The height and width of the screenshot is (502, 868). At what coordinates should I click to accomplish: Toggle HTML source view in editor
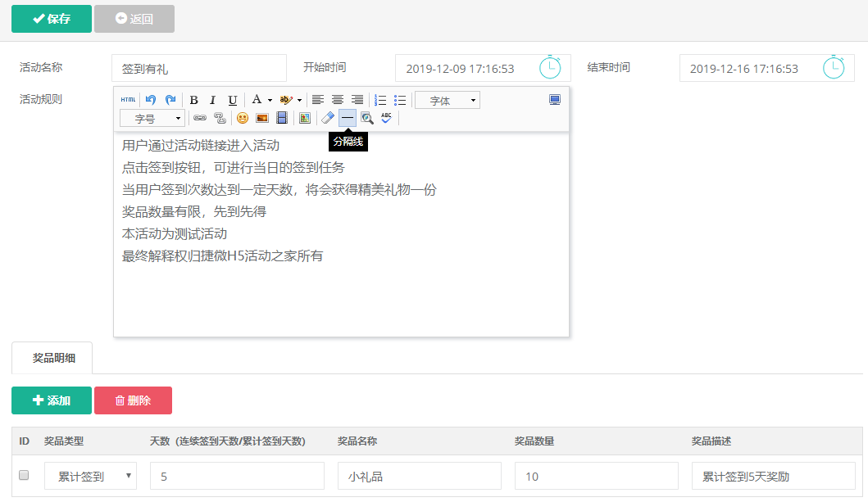tap(128, 100)
